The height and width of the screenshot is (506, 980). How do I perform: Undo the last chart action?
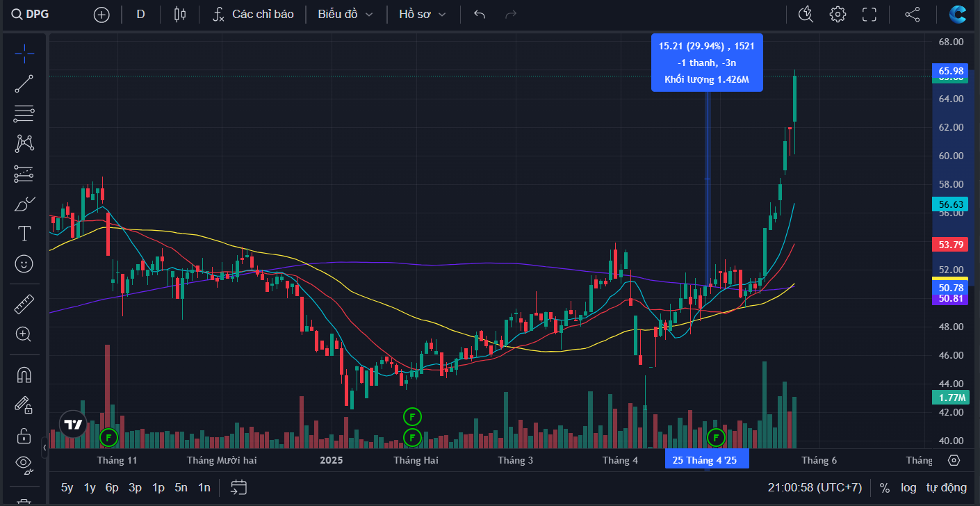479,14
